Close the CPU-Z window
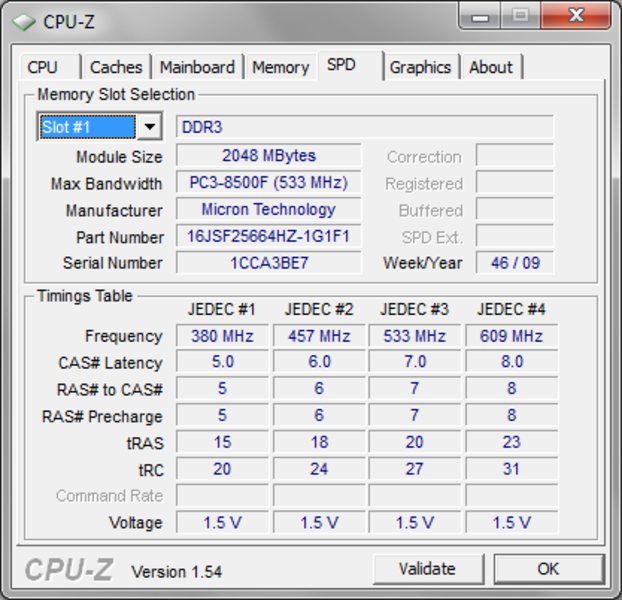622x600 pixels. click(x=575, y=16)
